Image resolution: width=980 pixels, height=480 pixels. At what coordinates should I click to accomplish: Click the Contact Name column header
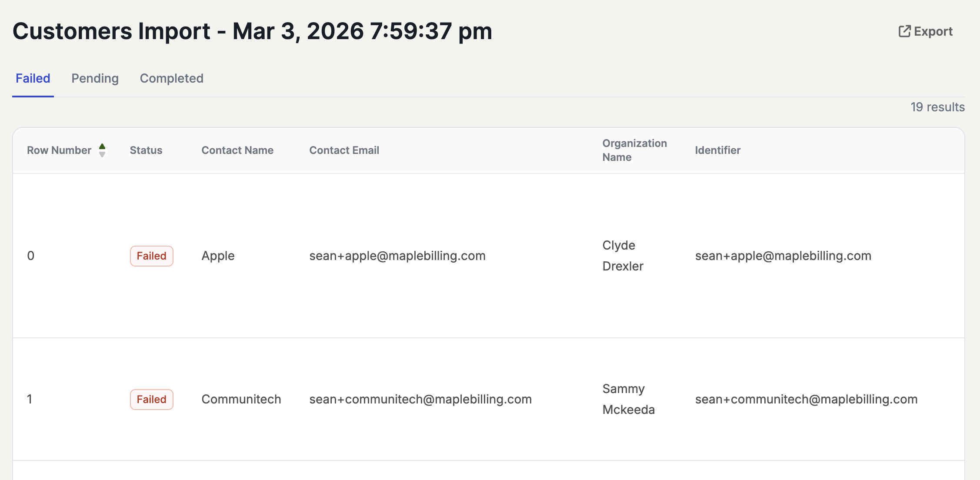237,150
